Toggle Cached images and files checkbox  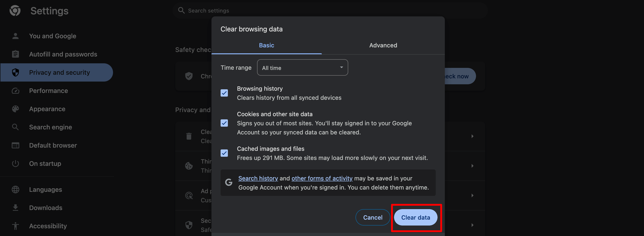pyautogui.click(x=224, y=153)
